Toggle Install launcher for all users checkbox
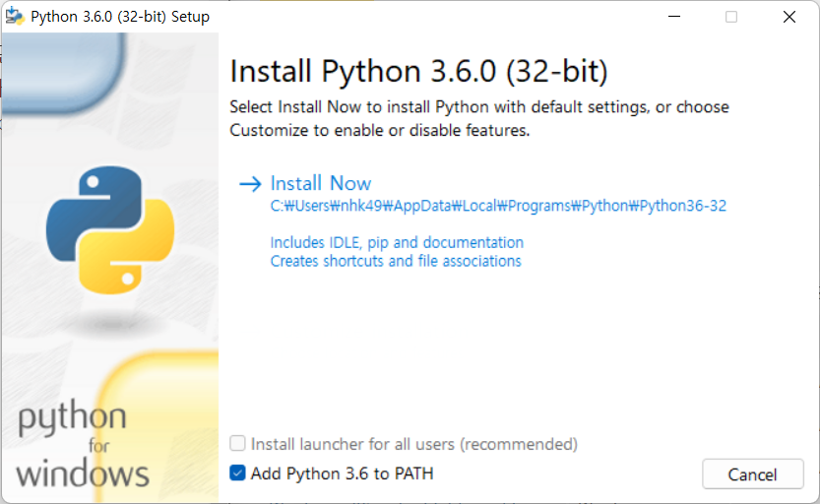The height and width of the screenshot is (504, 820). [x=237, y=443]
